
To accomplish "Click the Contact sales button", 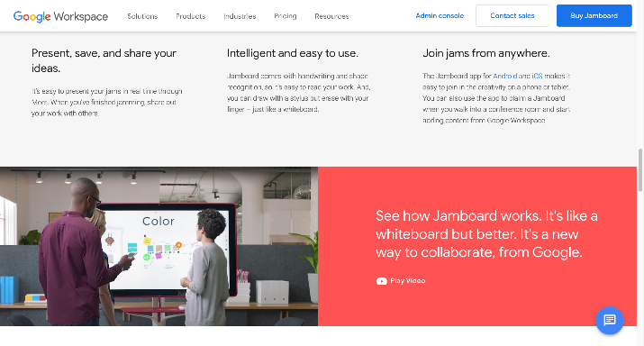I will point(512,15).
